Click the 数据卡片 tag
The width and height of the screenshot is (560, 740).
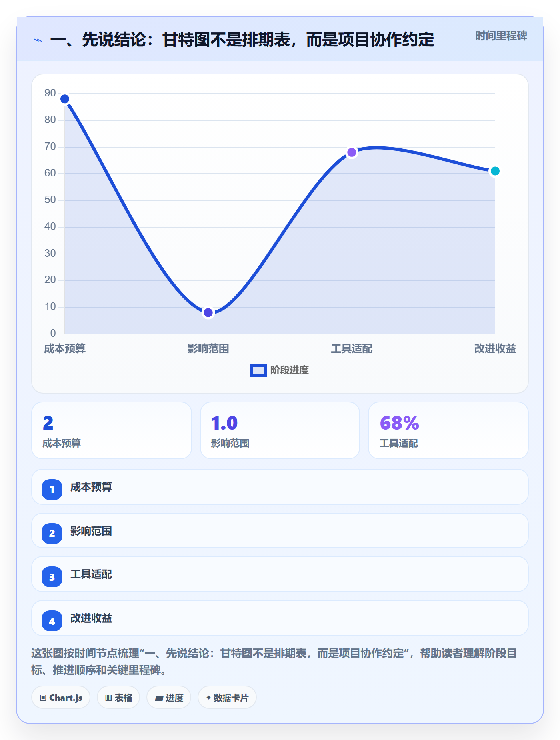pos(227,698)
